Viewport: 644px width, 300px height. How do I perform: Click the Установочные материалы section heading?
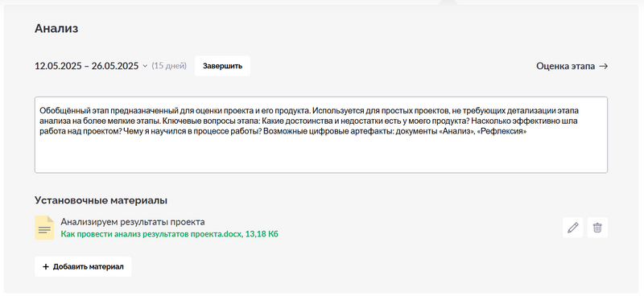101,201
